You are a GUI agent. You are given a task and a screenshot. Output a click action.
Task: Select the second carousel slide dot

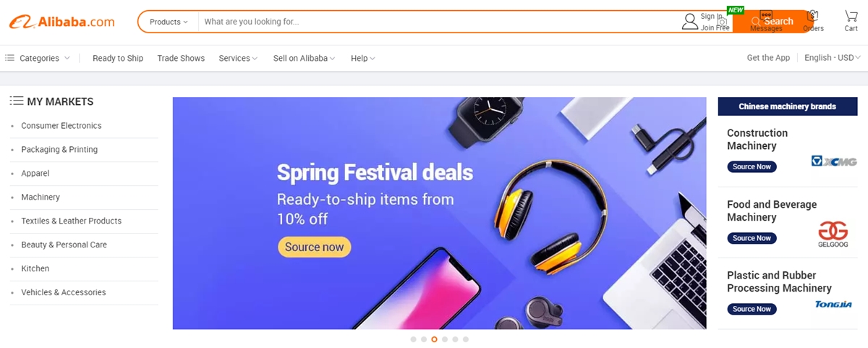[x=424, y=339]
